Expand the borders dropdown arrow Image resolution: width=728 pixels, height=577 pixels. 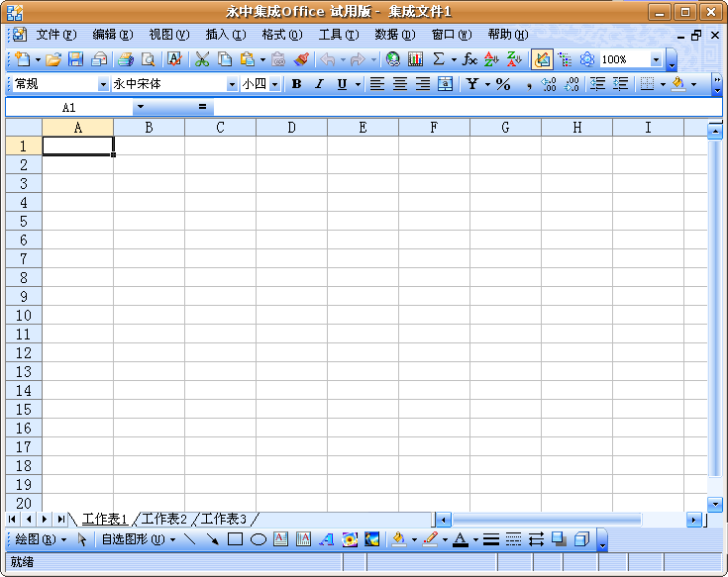663,84
